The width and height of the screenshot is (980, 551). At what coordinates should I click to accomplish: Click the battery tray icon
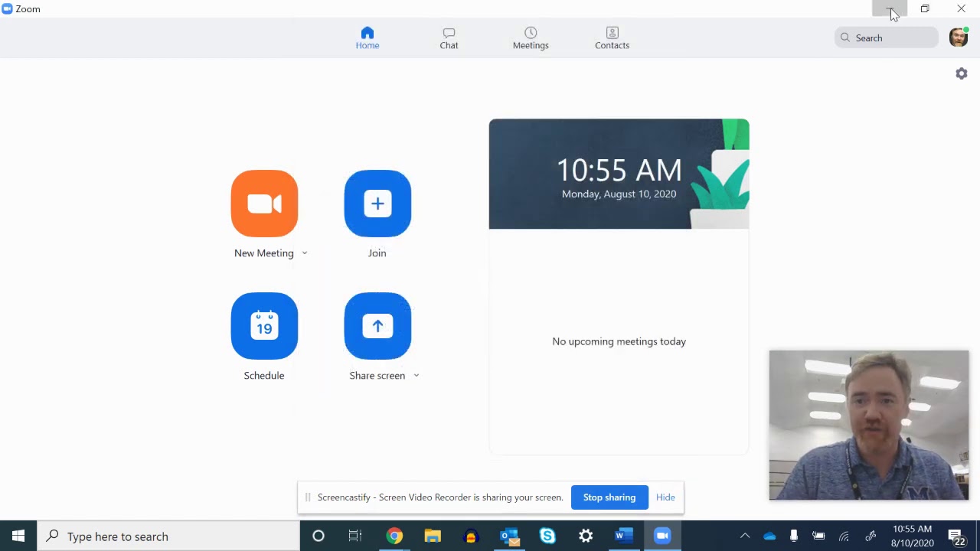pos(818,536)
